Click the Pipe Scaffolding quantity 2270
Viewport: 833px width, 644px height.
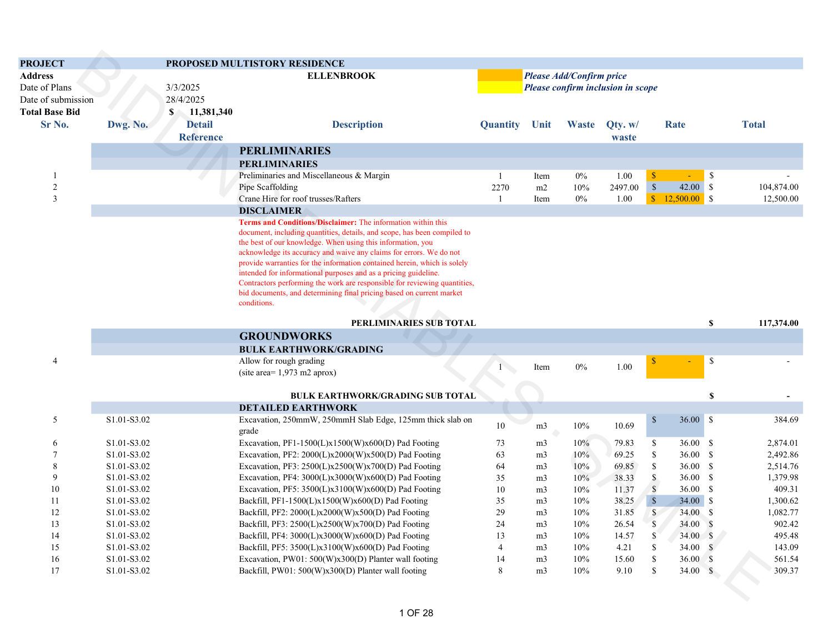pyautogui.click(x=500, y=188)
